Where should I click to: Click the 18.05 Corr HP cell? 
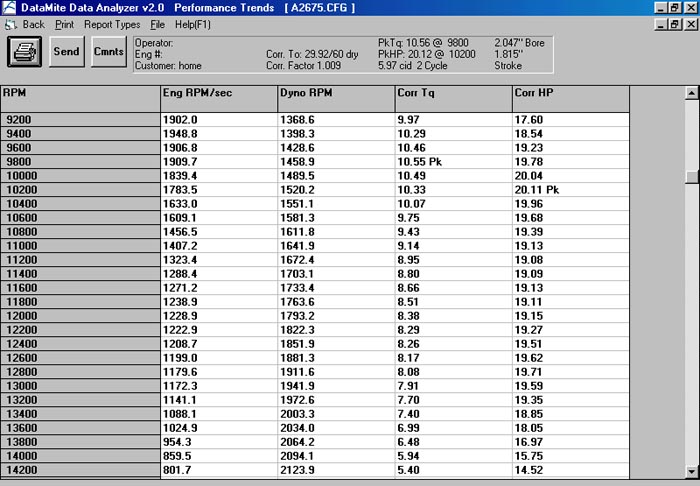(x=571, y=428)
